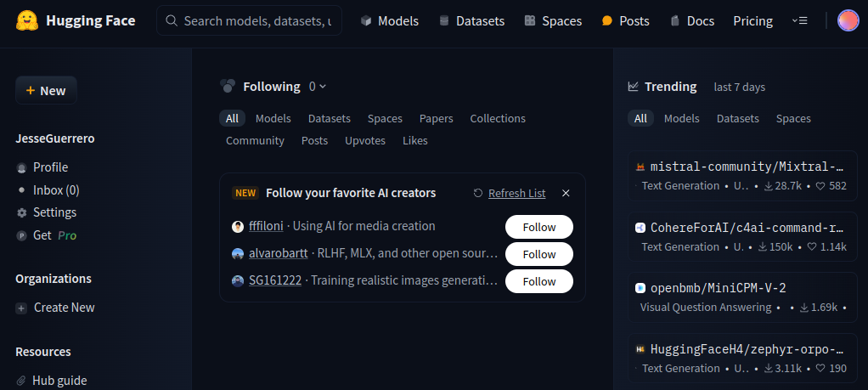Click the Posts chat bubble icon
This screenshot has width=868, height=390.
point(607,21)
